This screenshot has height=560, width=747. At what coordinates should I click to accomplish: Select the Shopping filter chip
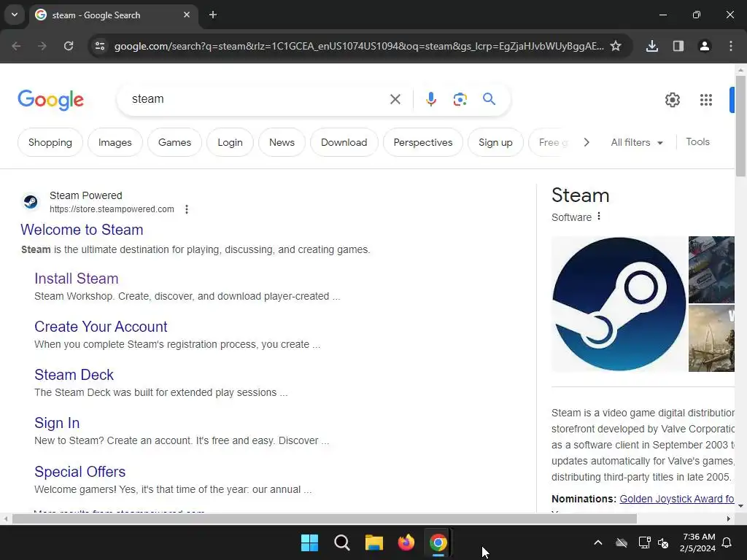click(50, 142)
